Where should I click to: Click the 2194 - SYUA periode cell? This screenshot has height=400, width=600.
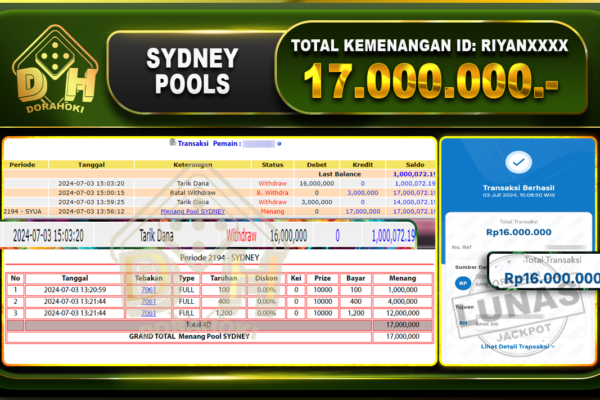coord(22,211)
